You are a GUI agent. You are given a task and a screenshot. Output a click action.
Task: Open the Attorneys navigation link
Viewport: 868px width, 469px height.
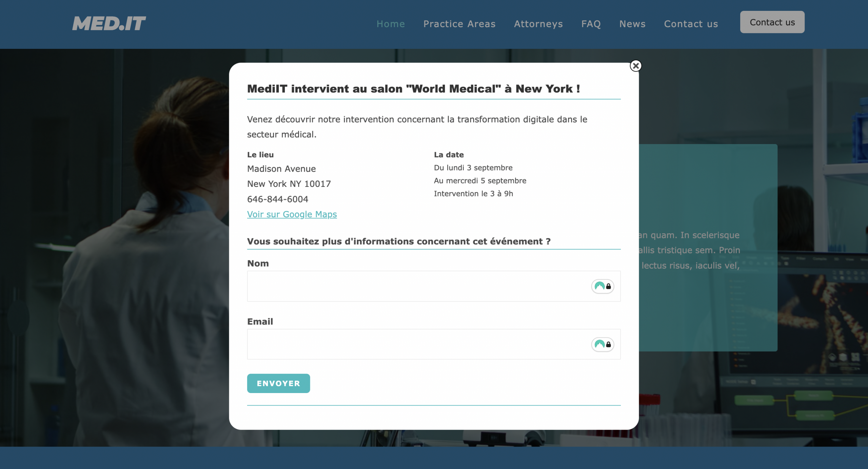(538, 24)
